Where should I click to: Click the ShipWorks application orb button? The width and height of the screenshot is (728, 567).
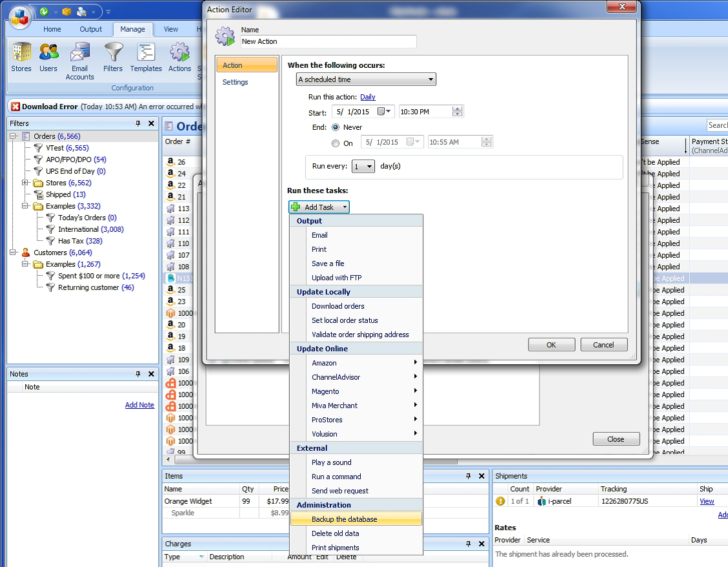coord(19,17)
